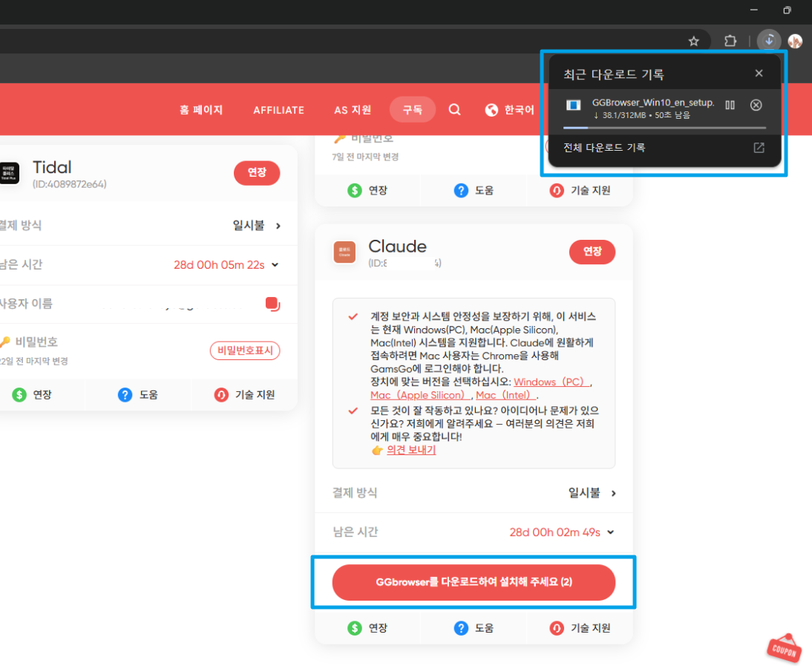Click the pointing hand emoji before 의견 보내기
812x666 pixels.
377,450
